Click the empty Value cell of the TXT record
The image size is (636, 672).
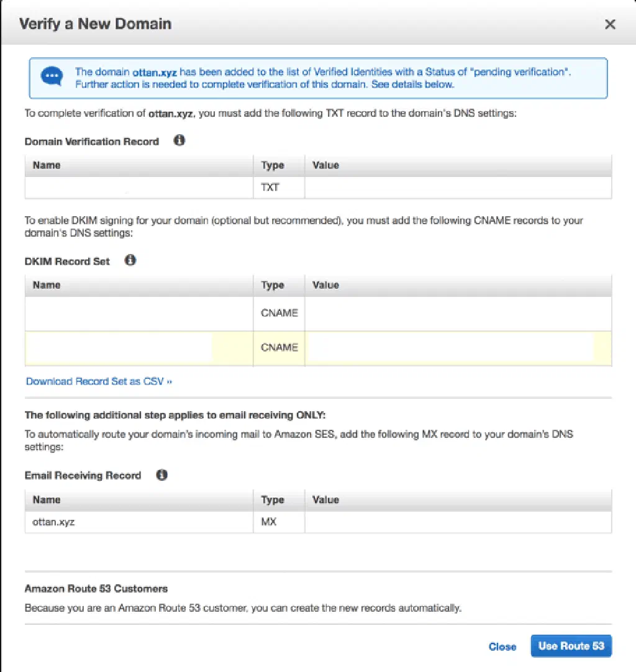coord(457,187)
